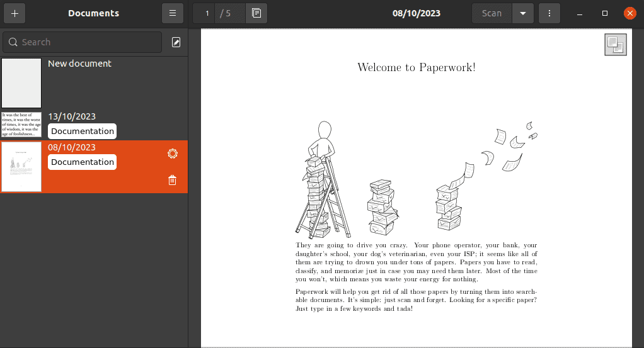Image resolution: width=644 pixels, height=348 pixels.
Task: Click the Welcome to Paperwork! heading
Action: tap(417, 67)
